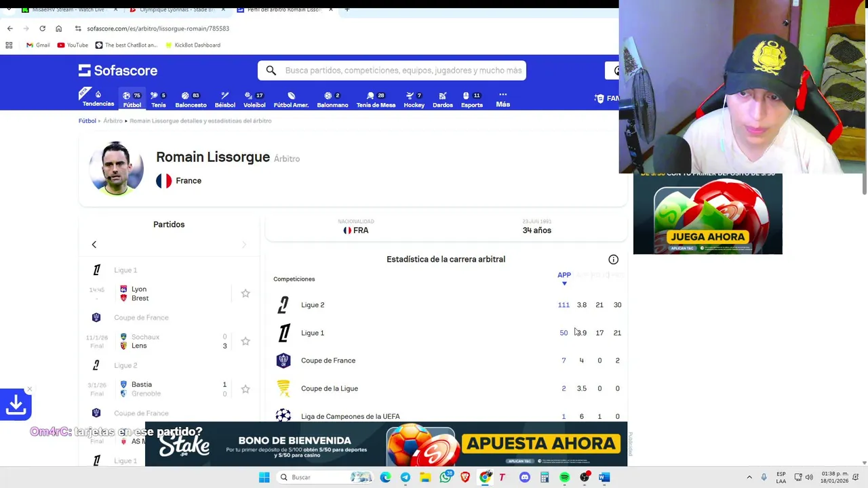868x488 pixels.
Task: Open Discord from the taskbar
Action: [524, 477]
